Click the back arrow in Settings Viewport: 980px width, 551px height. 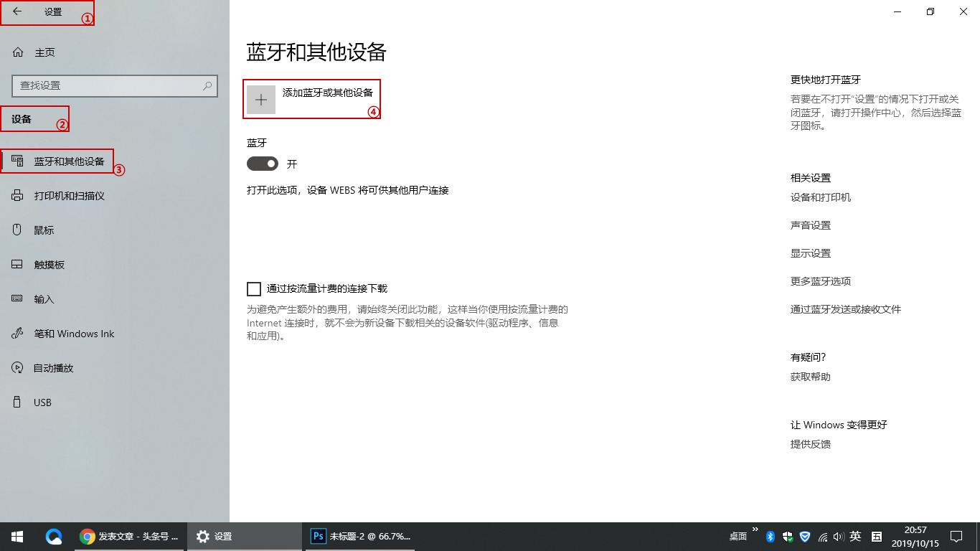click(16, 12)
